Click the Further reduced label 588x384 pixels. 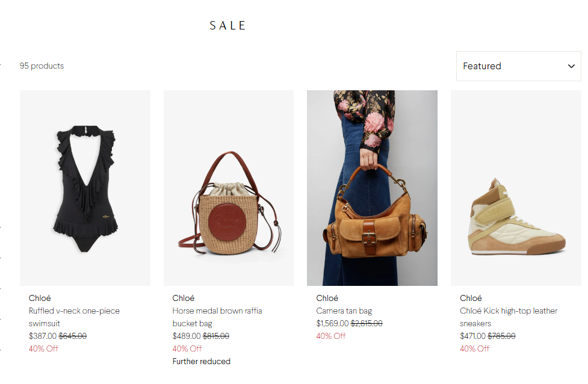tap(202, 362)
